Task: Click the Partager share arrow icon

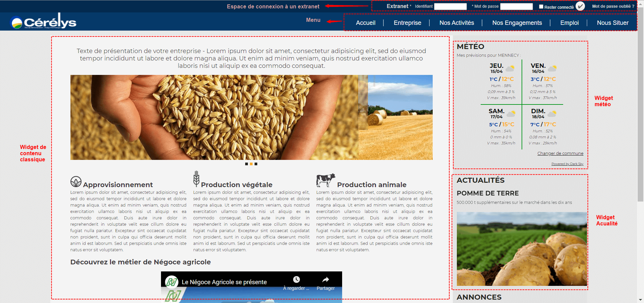Action: coord(325,279)
